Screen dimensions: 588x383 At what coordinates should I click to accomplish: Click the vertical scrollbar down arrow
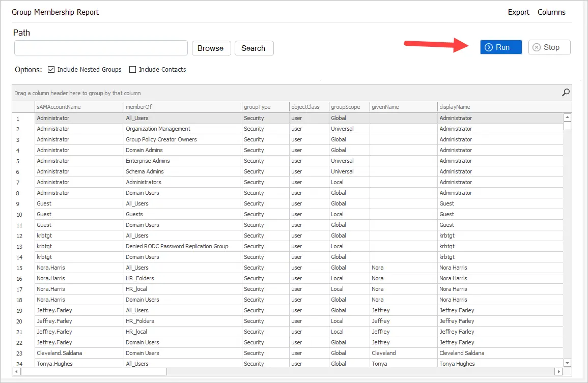(567, 363)
